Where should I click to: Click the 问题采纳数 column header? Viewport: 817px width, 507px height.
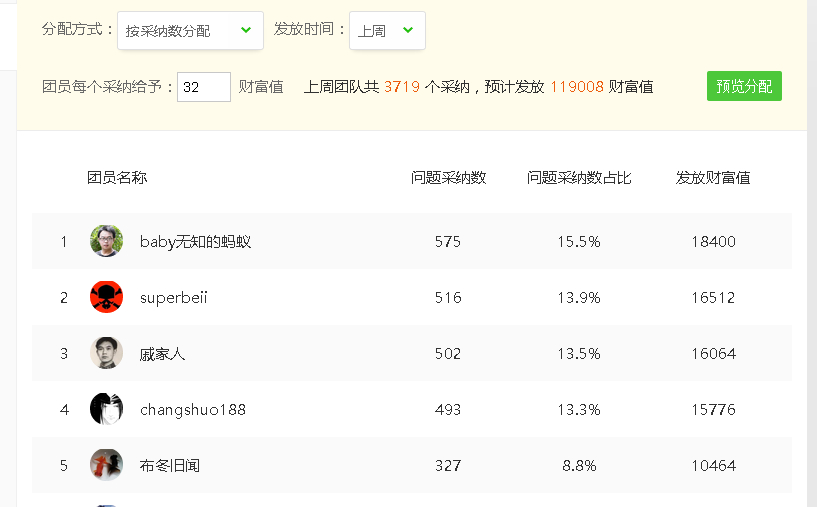448,178
